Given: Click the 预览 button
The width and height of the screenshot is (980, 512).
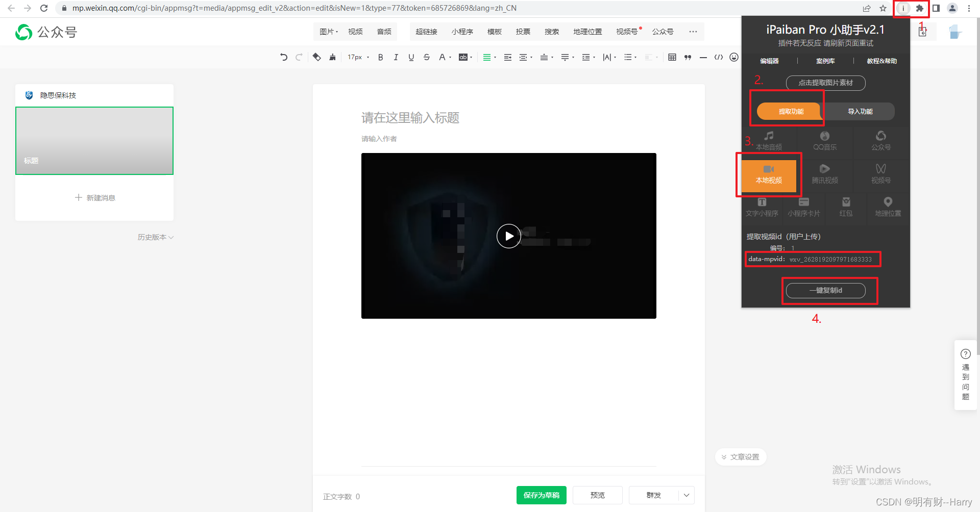Looking at the screenshot, I should [x=598, y=495].
